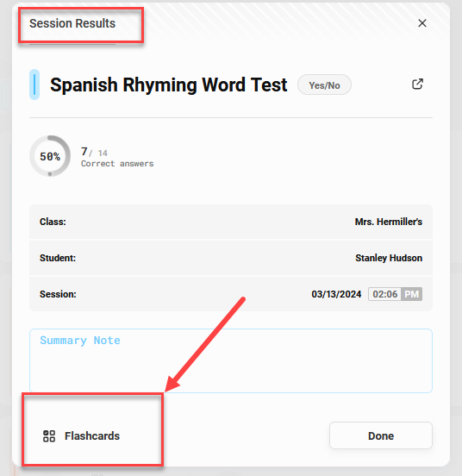
Task: Select the Yes/No type badge
Action: (x=324, y=85)
